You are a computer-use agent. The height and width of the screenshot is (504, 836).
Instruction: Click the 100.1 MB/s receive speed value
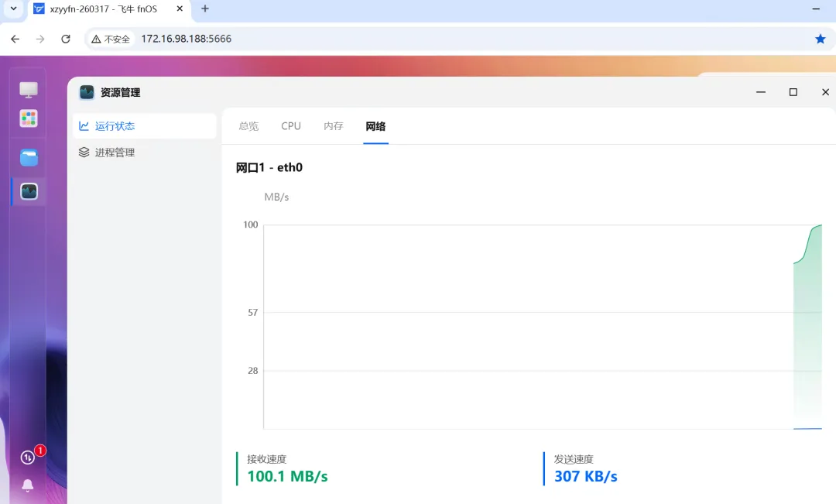[x=287, y=476]
